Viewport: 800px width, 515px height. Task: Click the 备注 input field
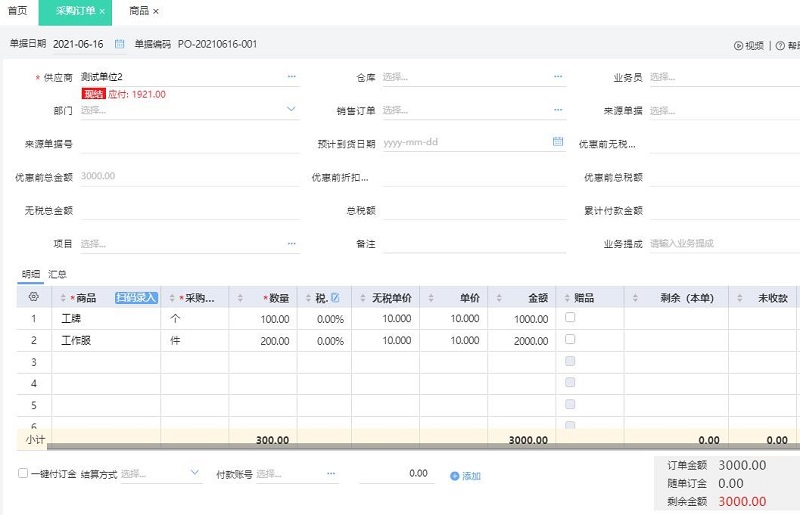coord(470,243)
